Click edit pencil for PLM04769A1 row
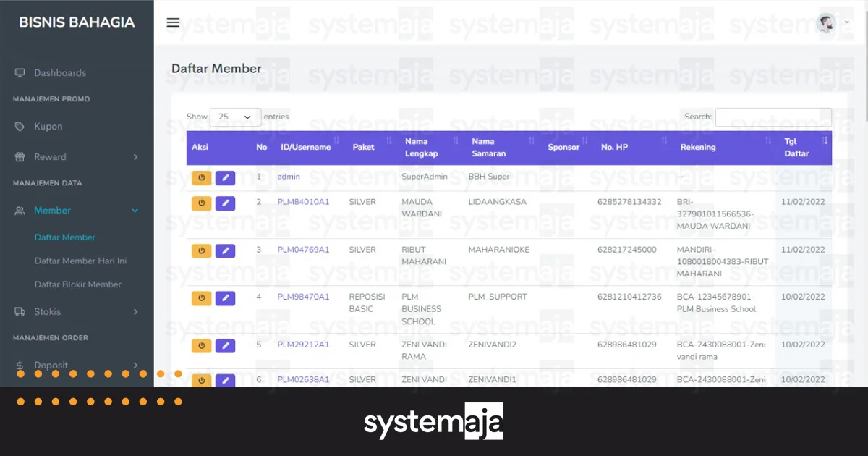 [x=225, y=251]
